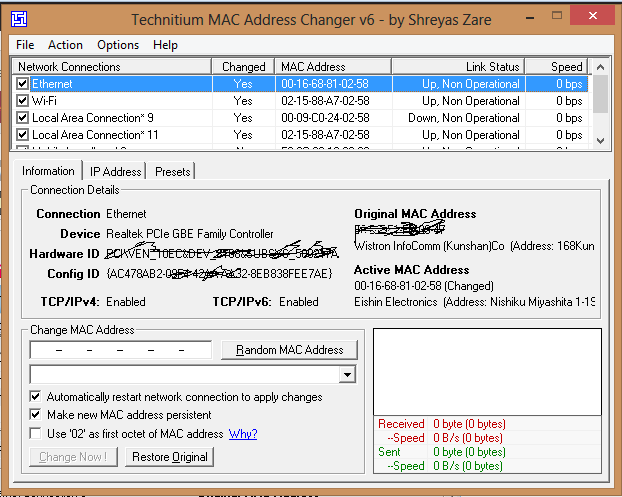Click the network traffic graph area
This screenshot has width=622, height=497.
pos(487,372)
